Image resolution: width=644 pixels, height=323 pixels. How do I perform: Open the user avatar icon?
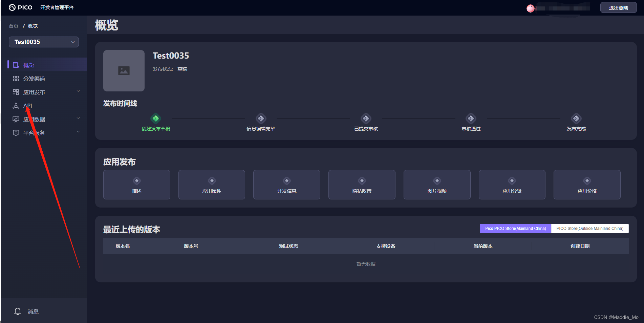[x=531, y=8]
